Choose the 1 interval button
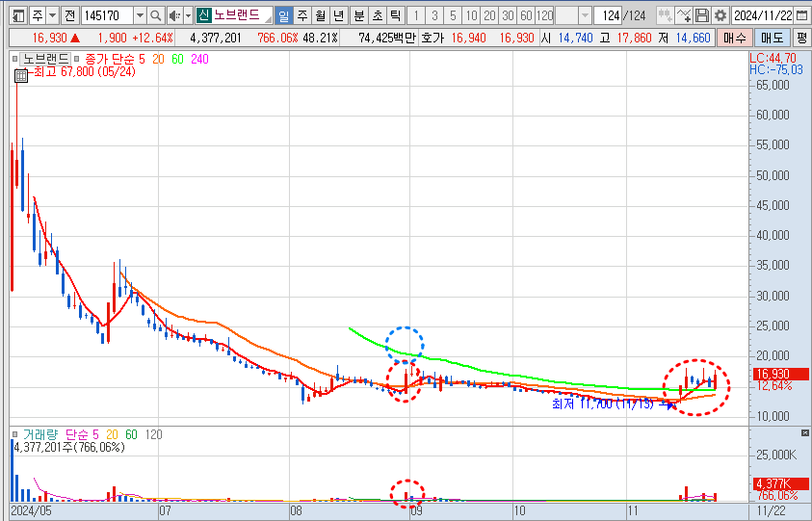 click(416, 15)
